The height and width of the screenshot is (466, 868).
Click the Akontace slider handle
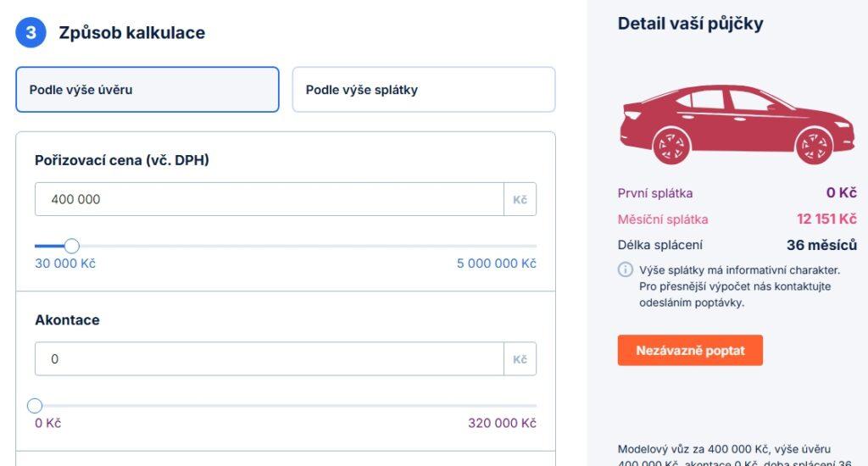35,406
